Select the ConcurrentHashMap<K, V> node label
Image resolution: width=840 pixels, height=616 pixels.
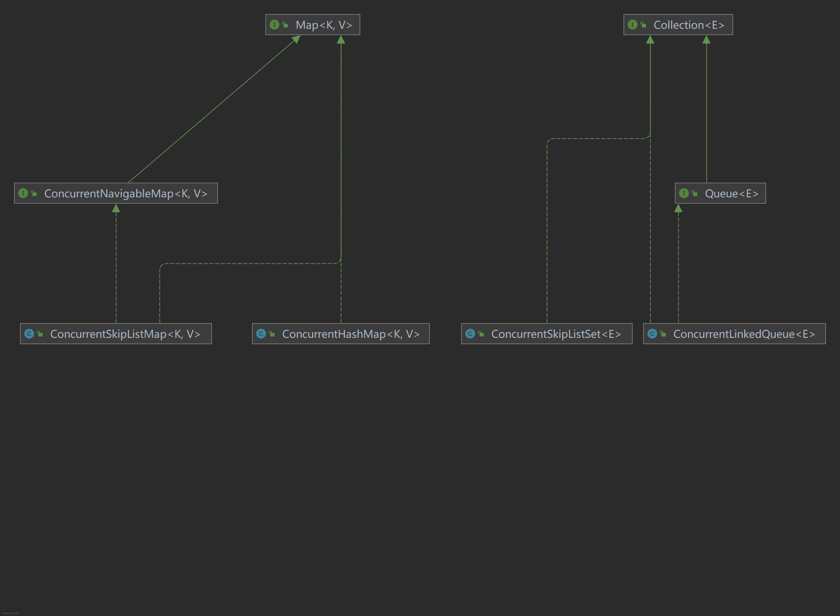351,334
